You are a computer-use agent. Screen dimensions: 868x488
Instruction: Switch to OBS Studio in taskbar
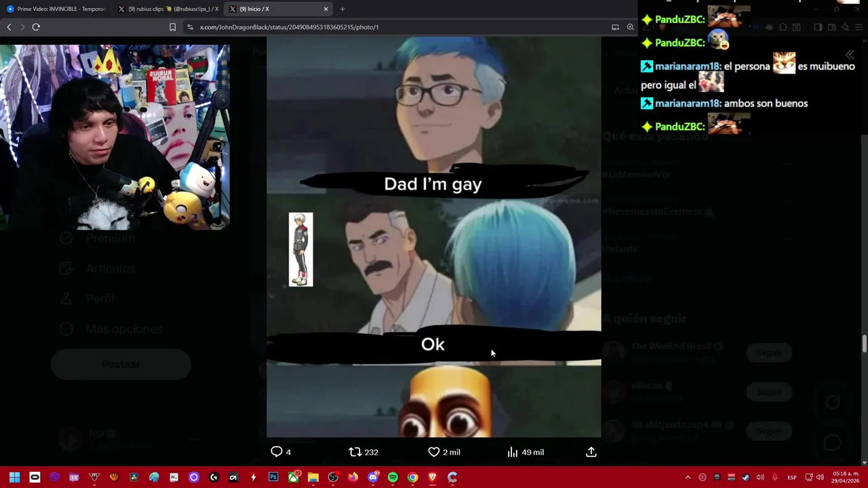[333, 477]
